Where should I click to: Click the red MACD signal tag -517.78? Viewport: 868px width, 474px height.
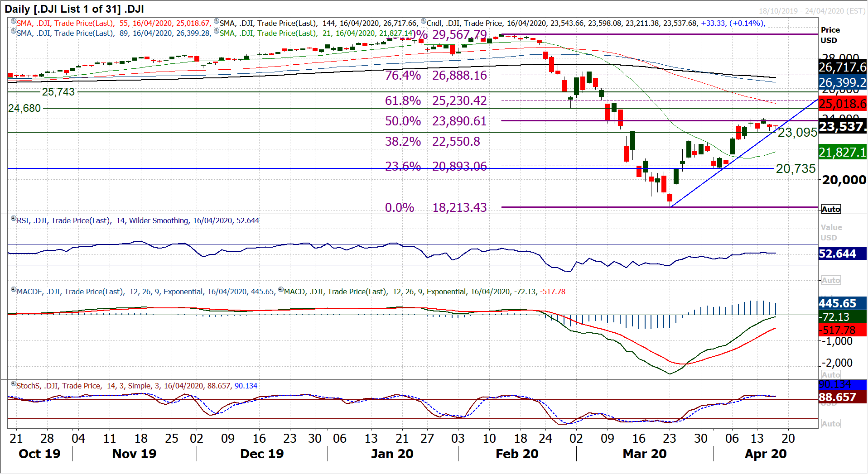pyautogui.click(x=843, y=330)
